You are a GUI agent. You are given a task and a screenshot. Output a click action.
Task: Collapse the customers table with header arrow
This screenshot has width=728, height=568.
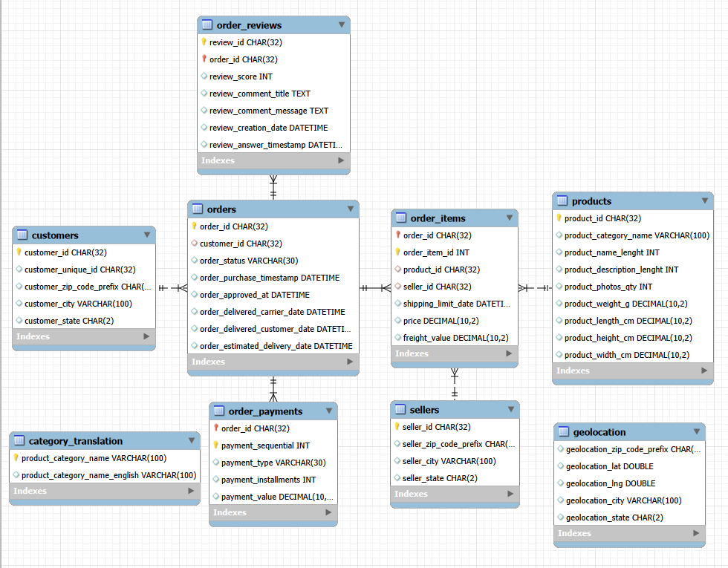(x=147, y=235)
